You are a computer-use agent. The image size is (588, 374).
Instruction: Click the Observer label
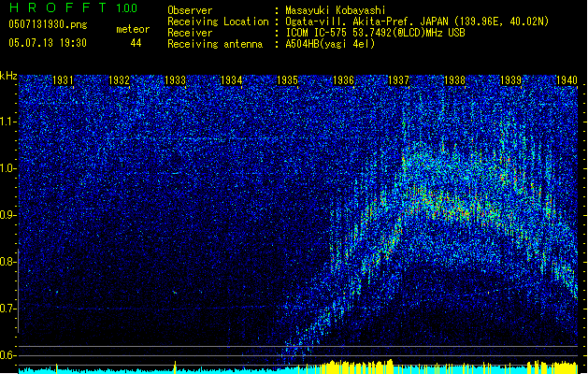190,10
